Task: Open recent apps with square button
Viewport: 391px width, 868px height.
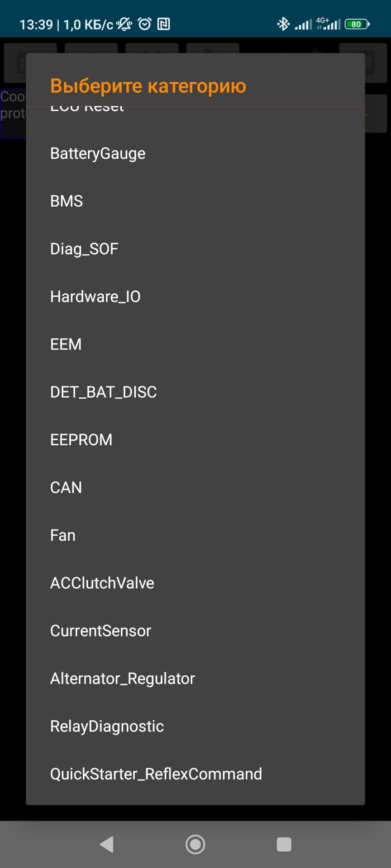Action: tap(284, 844)
